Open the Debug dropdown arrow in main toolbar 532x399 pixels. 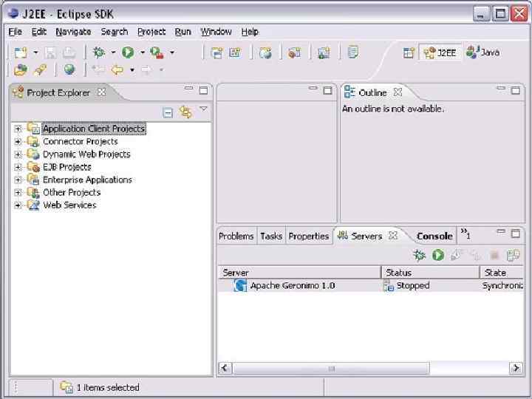113,52
